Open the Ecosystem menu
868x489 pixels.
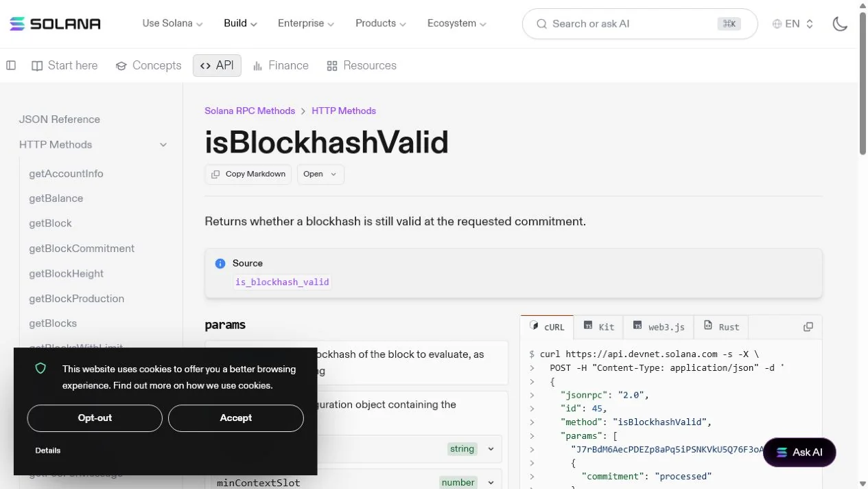coord(457,23)
